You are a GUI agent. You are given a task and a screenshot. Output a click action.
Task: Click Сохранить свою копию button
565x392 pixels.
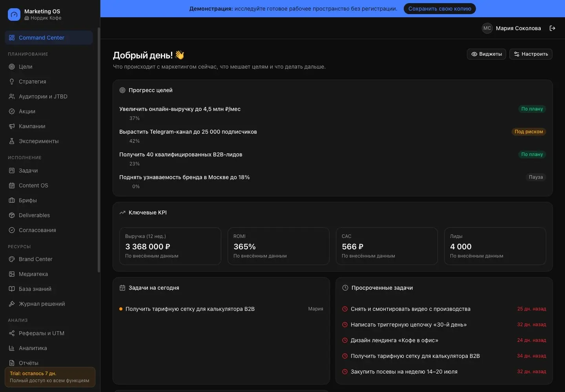440,9
